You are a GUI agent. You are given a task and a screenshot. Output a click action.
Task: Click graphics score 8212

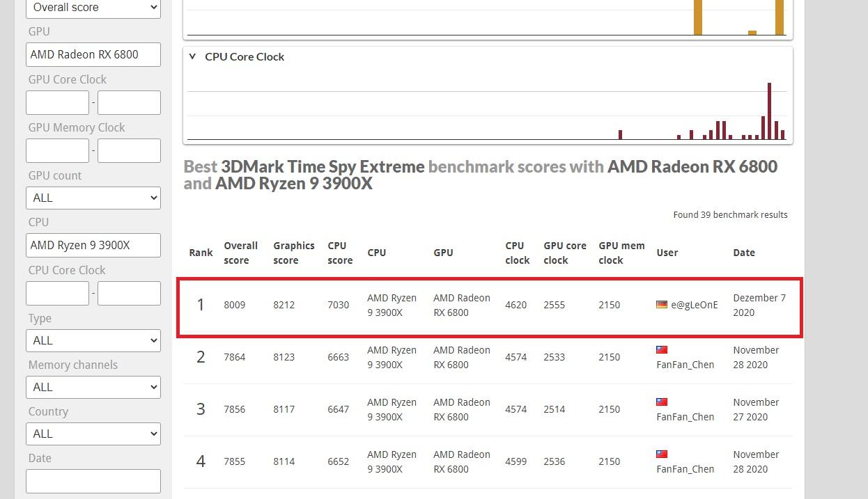point(284,305)
